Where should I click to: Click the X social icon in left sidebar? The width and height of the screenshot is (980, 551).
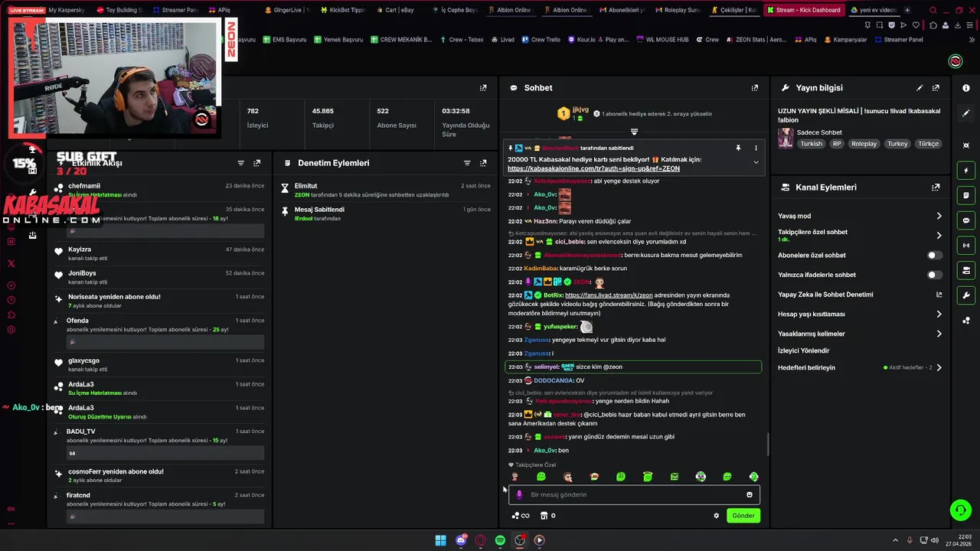(x=11, y=263)
